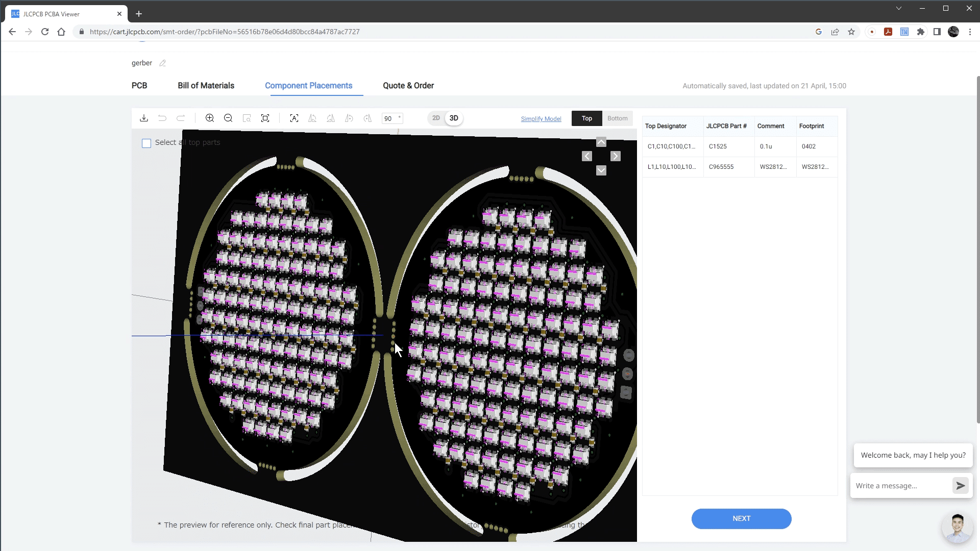
Task: Rotate 3D view up with arrow
Action: [x=601, y=142]
